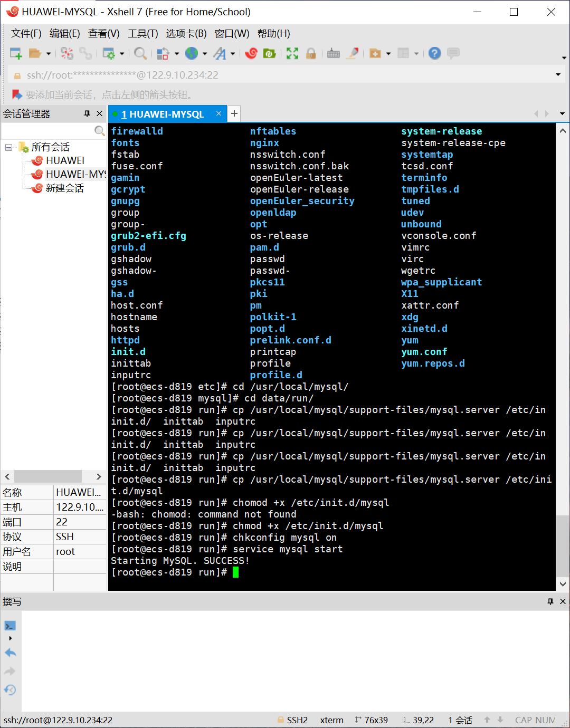570x728 pixels.
Task: Close the HUAWEI-MYSQL tab with its X
Action: [218, 113]
